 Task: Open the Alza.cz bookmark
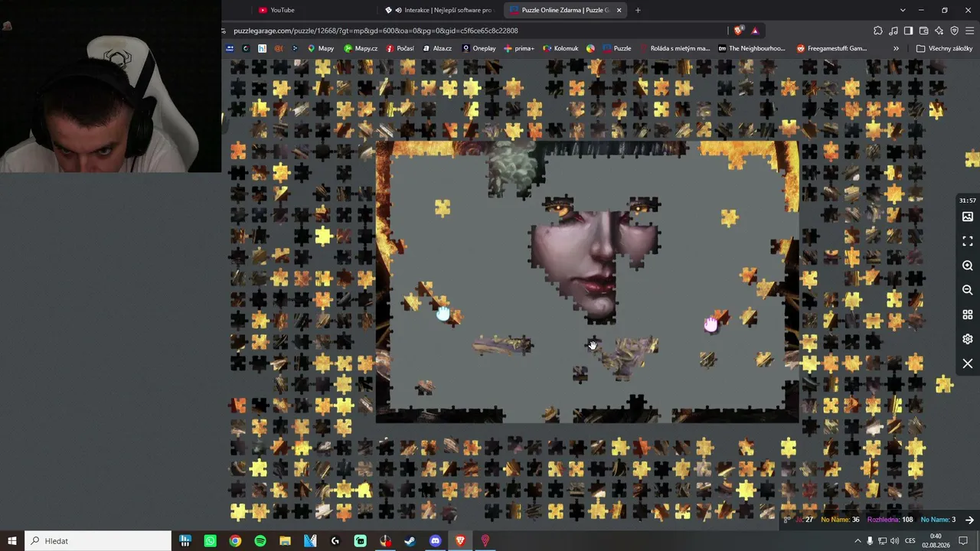coord(437,48)
